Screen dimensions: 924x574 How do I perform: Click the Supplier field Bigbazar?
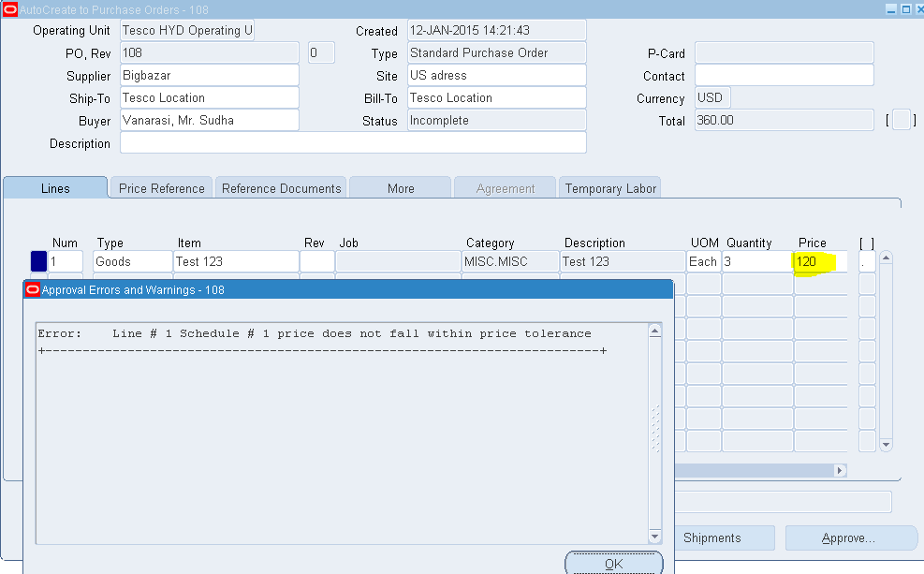pos(209,76)
